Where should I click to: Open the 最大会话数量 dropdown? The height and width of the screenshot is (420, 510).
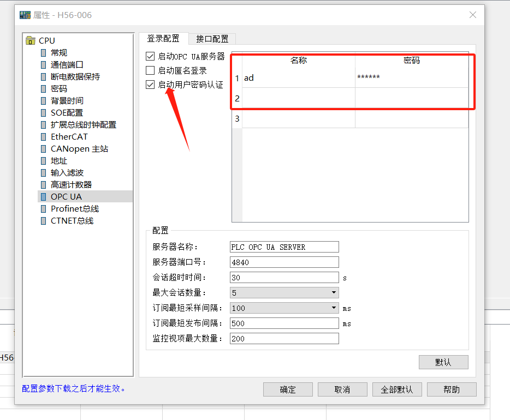(x=284, y=293)
